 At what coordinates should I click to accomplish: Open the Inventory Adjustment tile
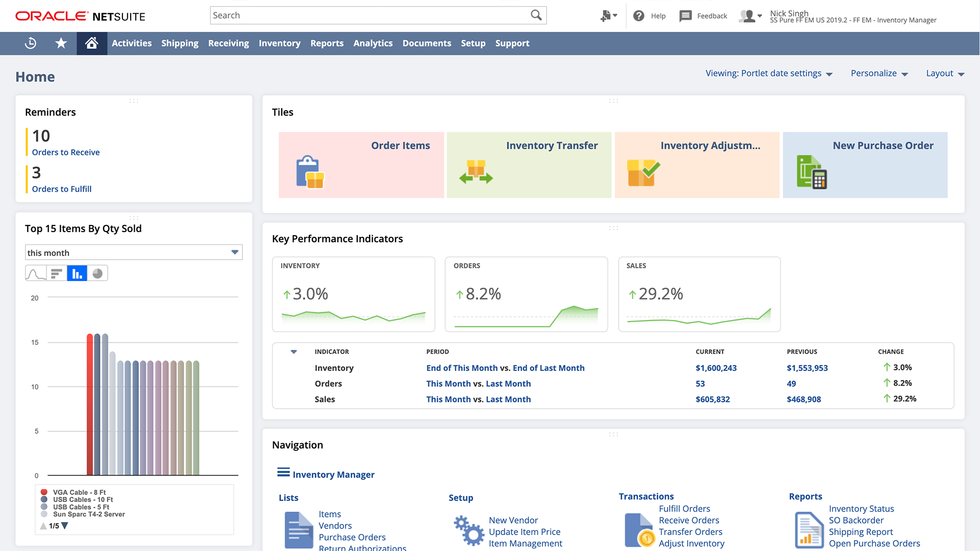697,164
